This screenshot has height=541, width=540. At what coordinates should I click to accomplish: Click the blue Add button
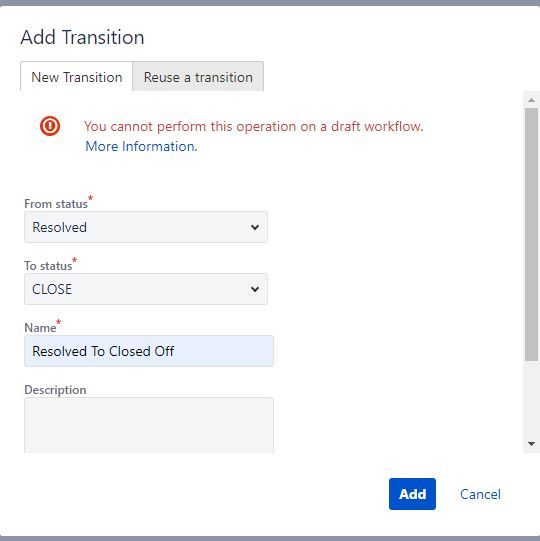(x=412, y=494)
